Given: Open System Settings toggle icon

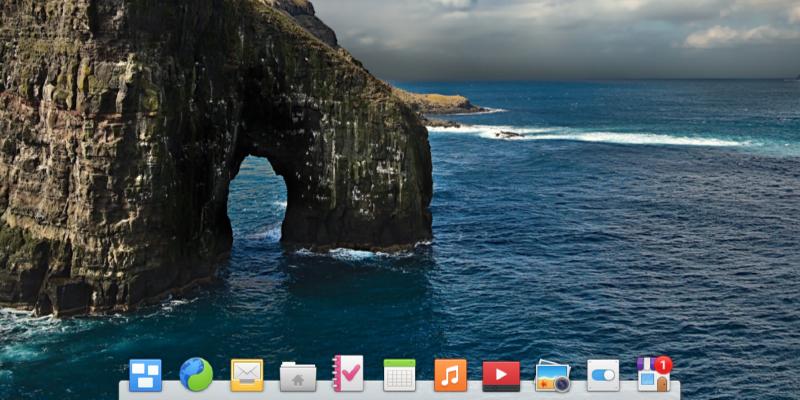Looking at the screenshot, I should (x=603, y=375).
